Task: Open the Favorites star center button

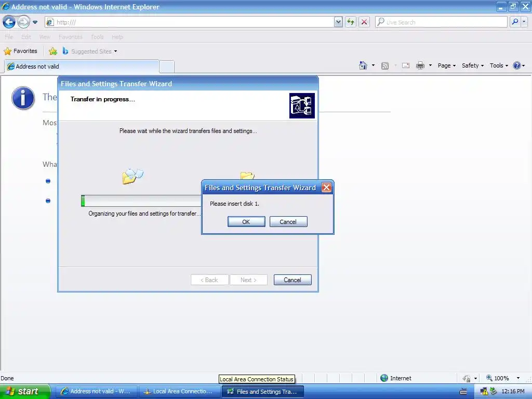Action: (20, 51)
